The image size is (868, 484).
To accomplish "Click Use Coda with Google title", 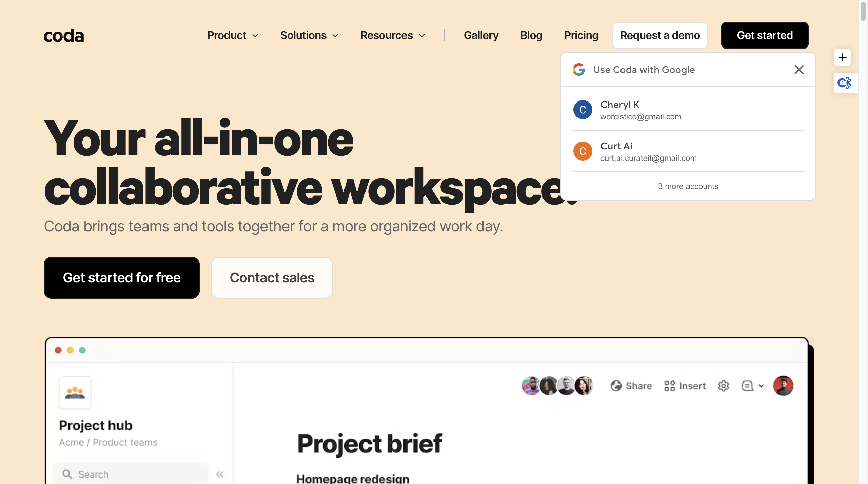I will click(644, 70).
